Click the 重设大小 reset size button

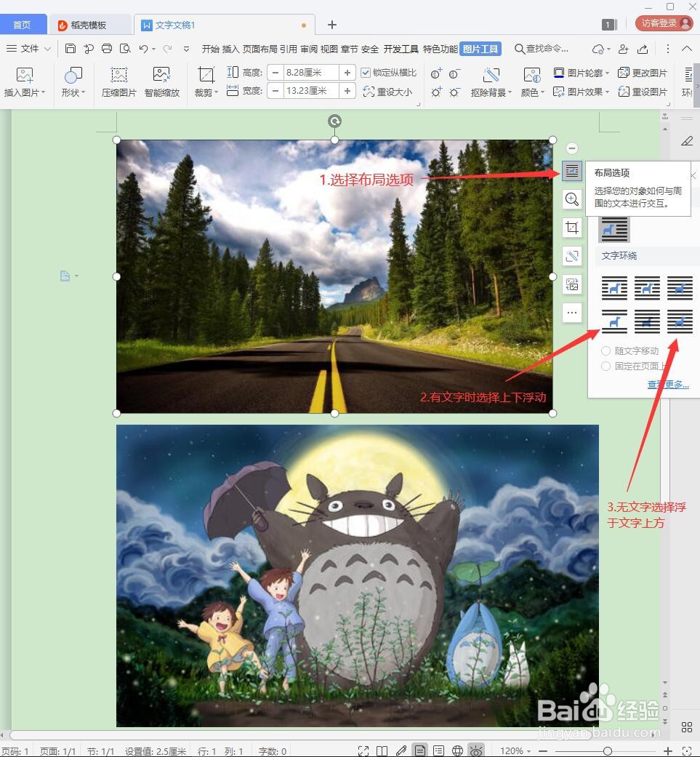[x=387, y=91]
